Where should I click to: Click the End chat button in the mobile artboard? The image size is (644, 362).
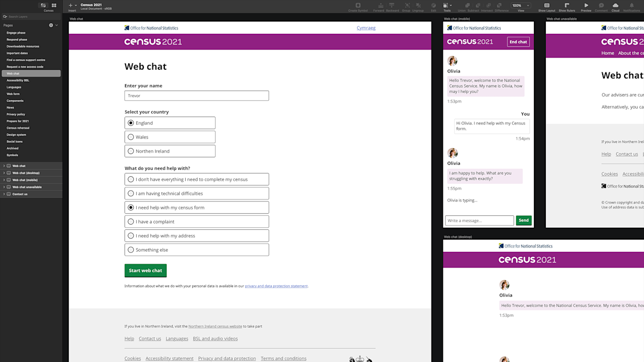[x=518, y=42]
